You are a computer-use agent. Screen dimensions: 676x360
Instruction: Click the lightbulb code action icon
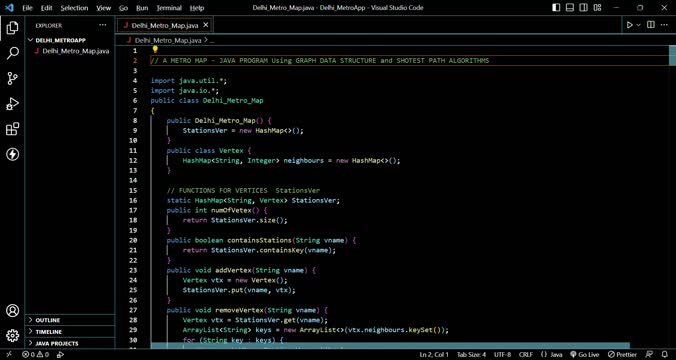pos(155,49)
